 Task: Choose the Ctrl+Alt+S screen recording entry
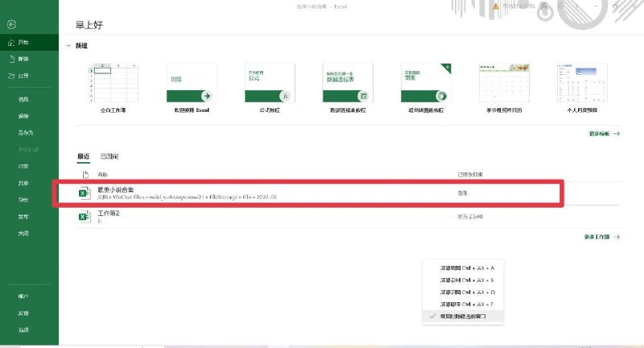463,280
